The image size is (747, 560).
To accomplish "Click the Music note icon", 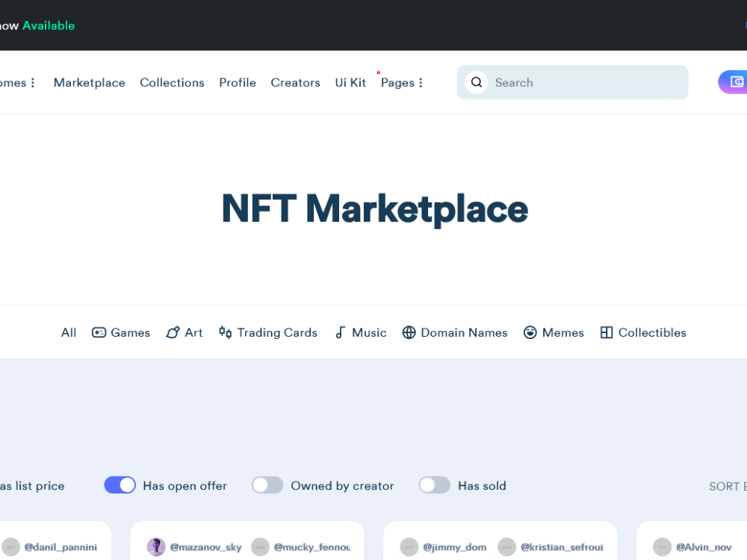I will click(x=341, y=332).
